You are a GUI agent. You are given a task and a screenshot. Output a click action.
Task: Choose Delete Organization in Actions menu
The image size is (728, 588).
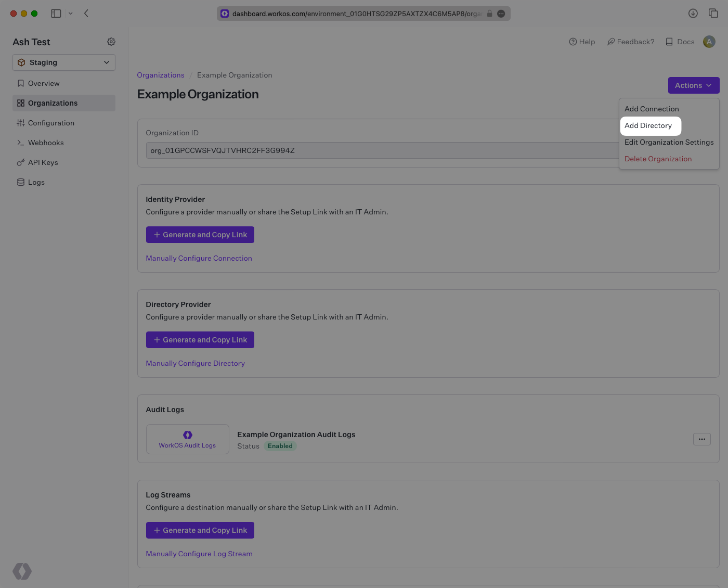(x=658, y=159)
